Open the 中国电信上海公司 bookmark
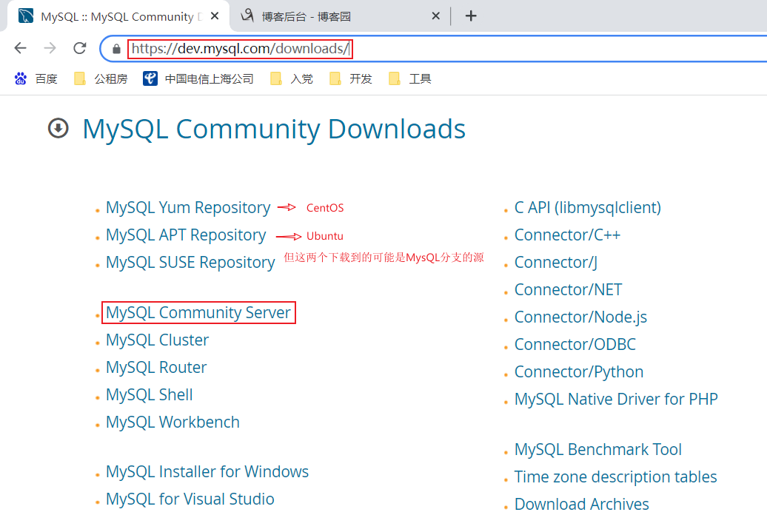The width and height of the screenshot is (767, 532). 198,78
